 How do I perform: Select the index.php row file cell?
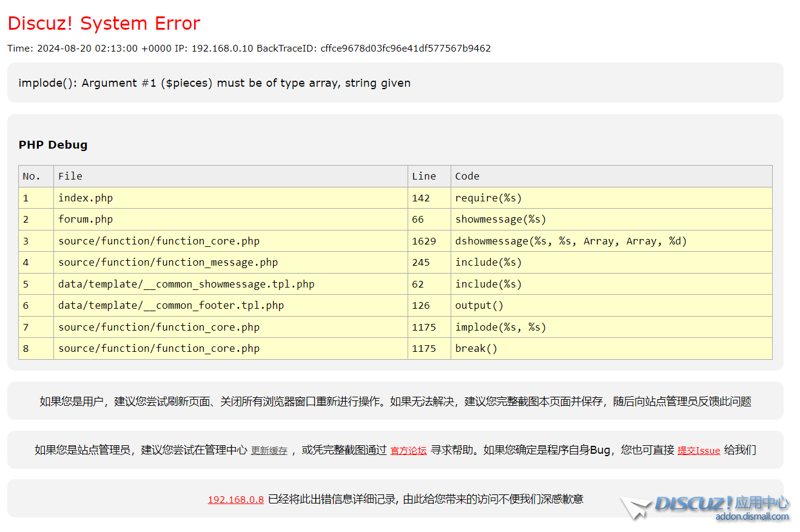tap(86, 198)
